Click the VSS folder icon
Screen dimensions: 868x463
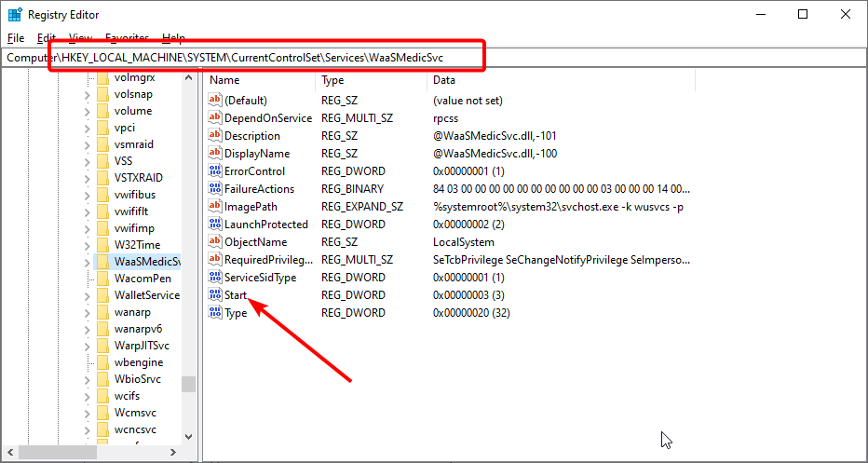pyautogui.click(x=102, y=161)
